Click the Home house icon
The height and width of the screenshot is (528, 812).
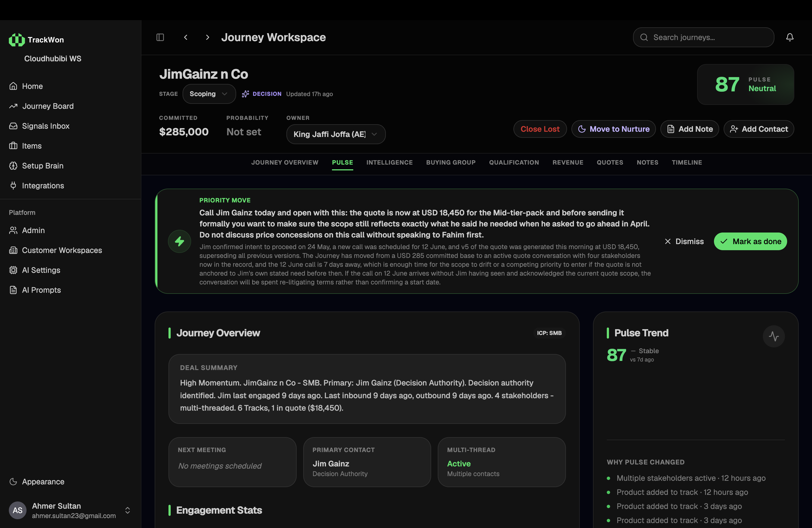pyautogui.click(x=13, y=86)
